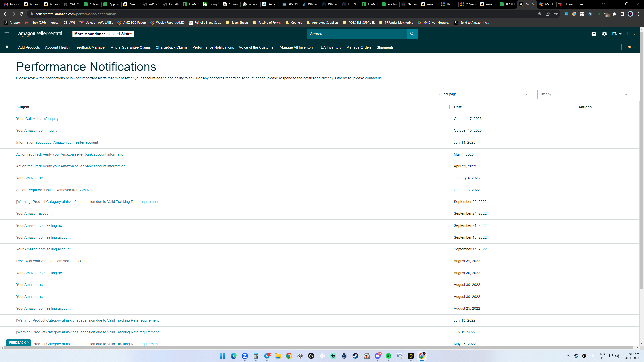
Task: Open tracking rate warning dated September 25, 2022
Action: tap(88, 202)
